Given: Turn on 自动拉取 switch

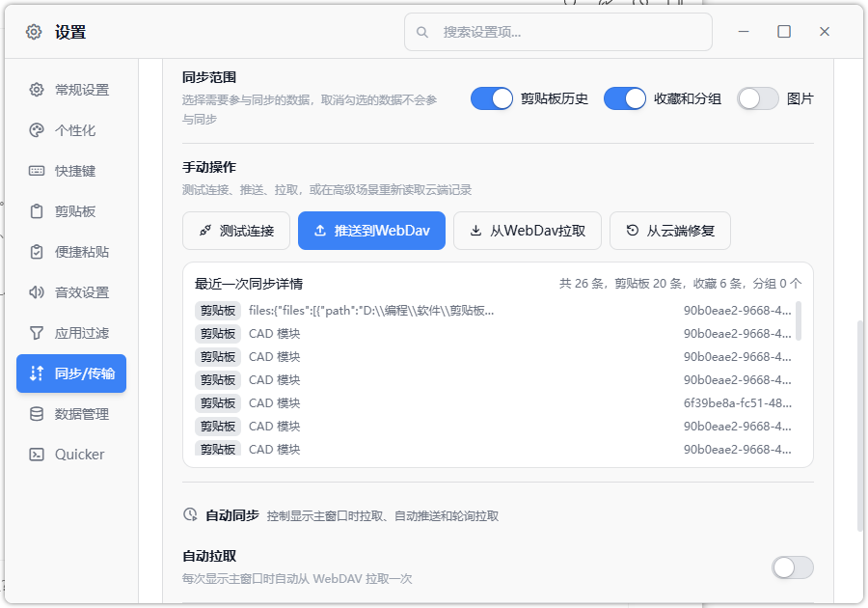Looking at the screenshot, I should pyautogui.click(x=793, y=567).
